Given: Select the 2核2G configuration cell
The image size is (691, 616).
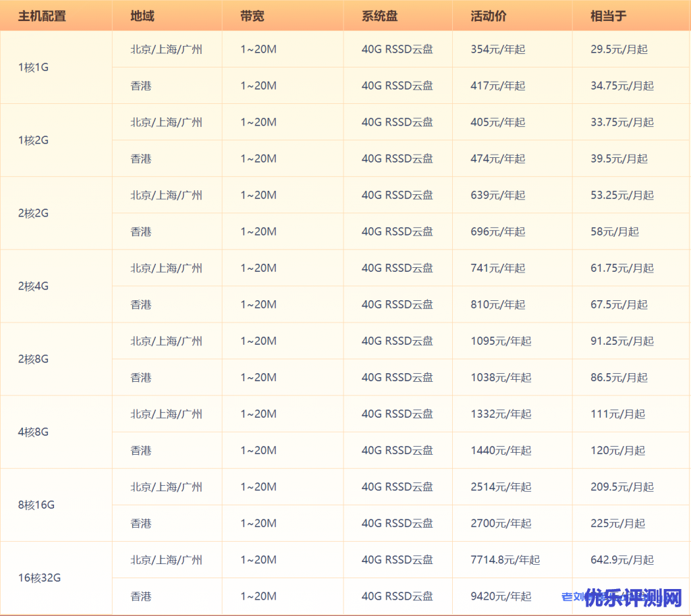Looking at the screenshot, I should click(33, 213).
